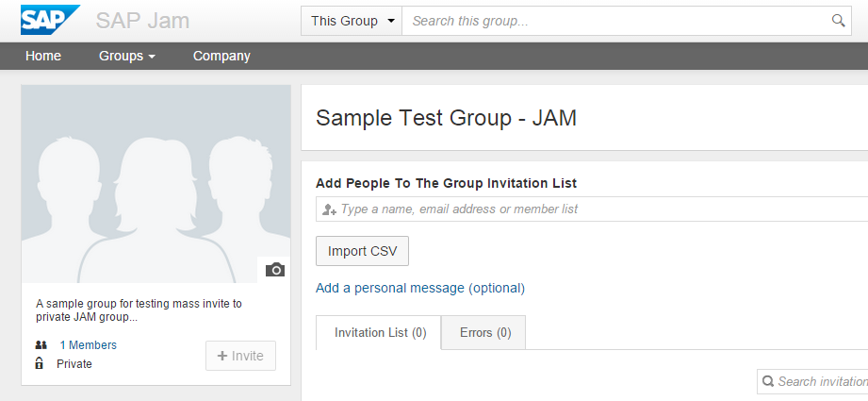Click the SAP logo

[50, 20]
